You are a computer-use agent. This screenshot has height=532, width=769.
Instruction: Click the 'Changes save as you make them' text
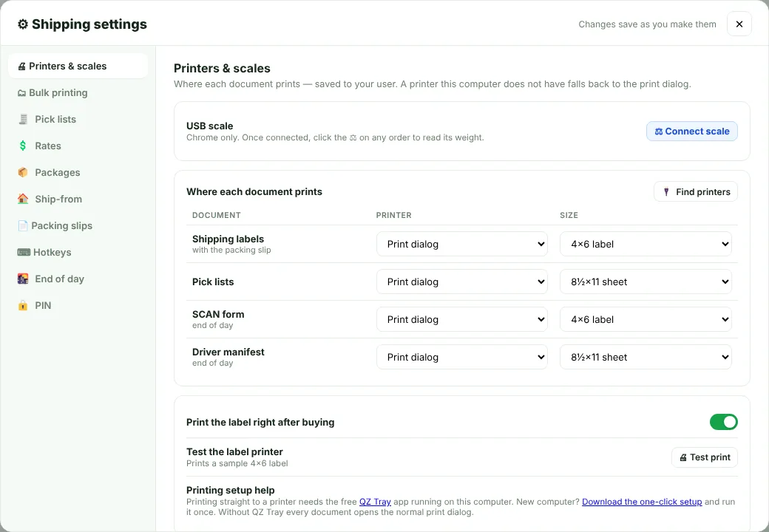click(647, 24)
